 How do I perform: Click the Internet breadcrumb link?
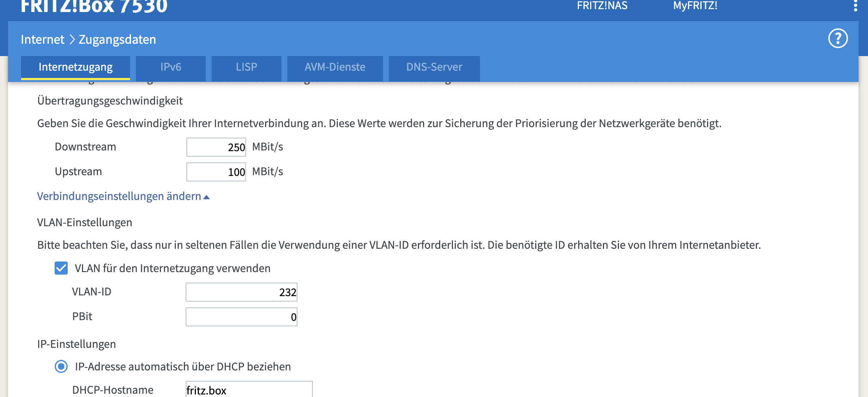(42, 39)
